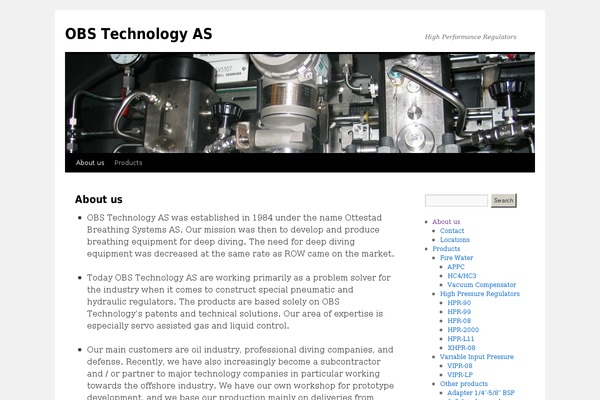Open the HPR-90 product link
The height and width of the screenshot is (400, 600).
[x=459, y=303]
